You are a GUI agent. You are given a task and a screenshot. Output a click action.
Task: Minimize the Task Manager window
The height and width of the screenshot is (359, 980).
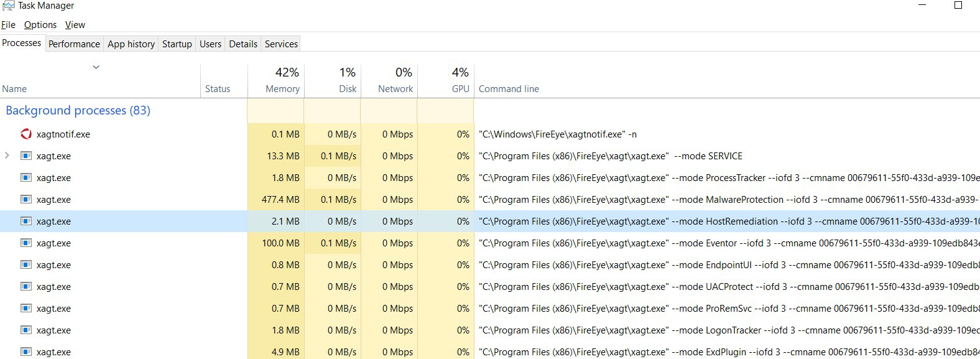[922, 5]
